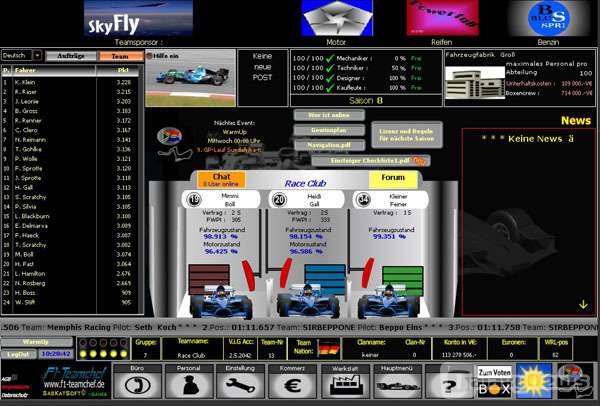Open the Chat tab
This screenshot has height=406, width=600.
pyautogui.click(x=221, y=179)
